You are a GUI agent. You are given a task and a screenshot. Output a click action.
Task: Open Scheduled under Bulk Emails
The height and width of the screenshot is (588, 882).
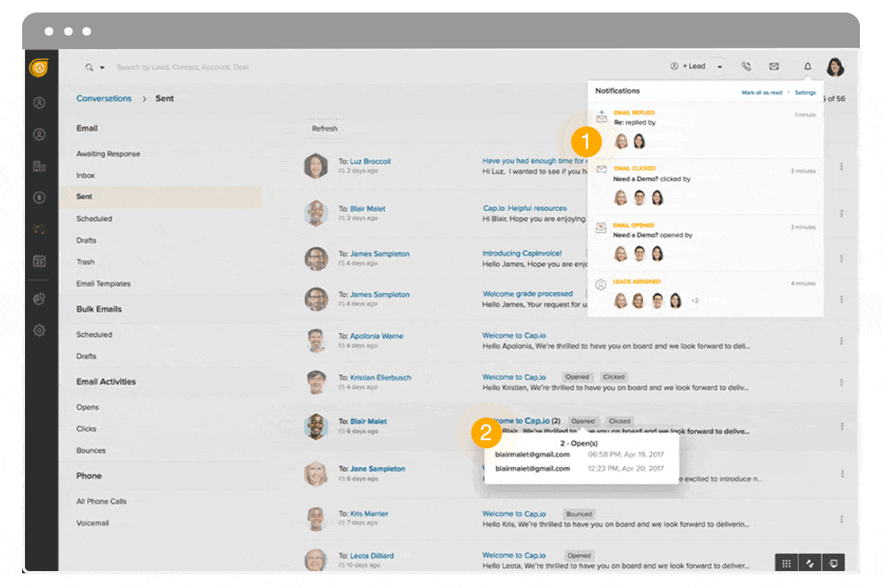(x=94, y=334)
